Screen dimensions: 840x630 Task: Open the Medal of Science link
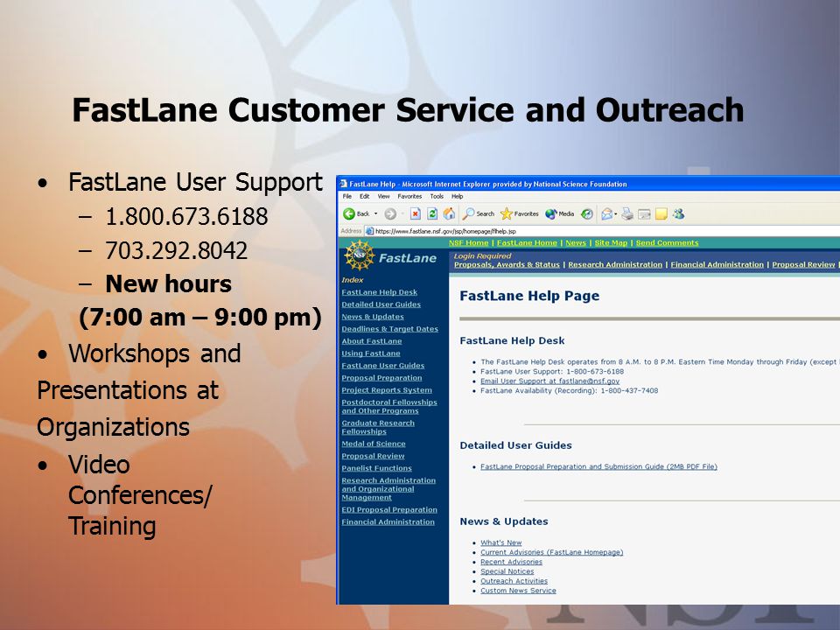pos(374,444)
